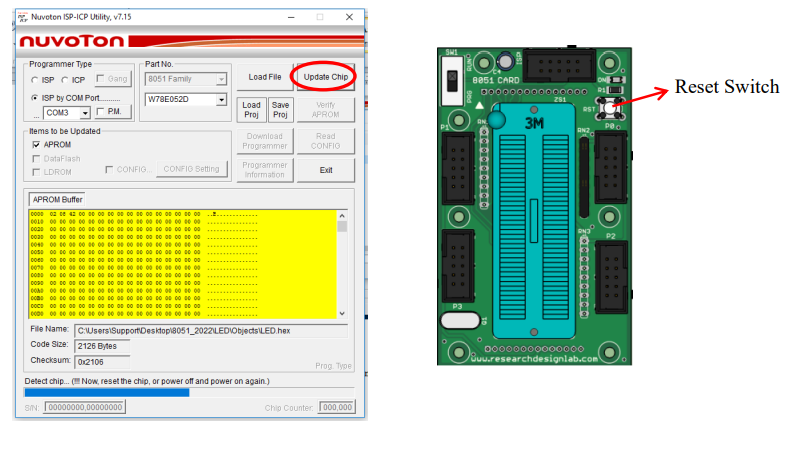Toggle the APROM checkbox
800x467 pixels.
click(x=36, y=144)
